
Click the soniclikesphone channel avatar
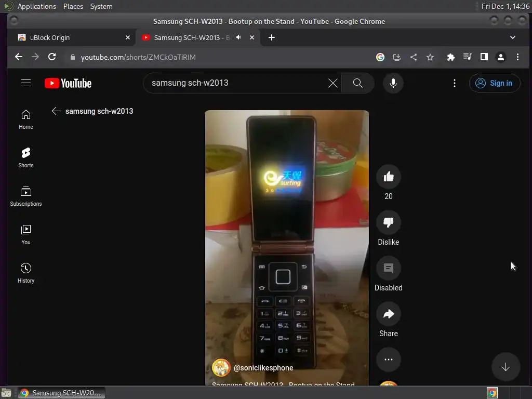pos(221,367)
